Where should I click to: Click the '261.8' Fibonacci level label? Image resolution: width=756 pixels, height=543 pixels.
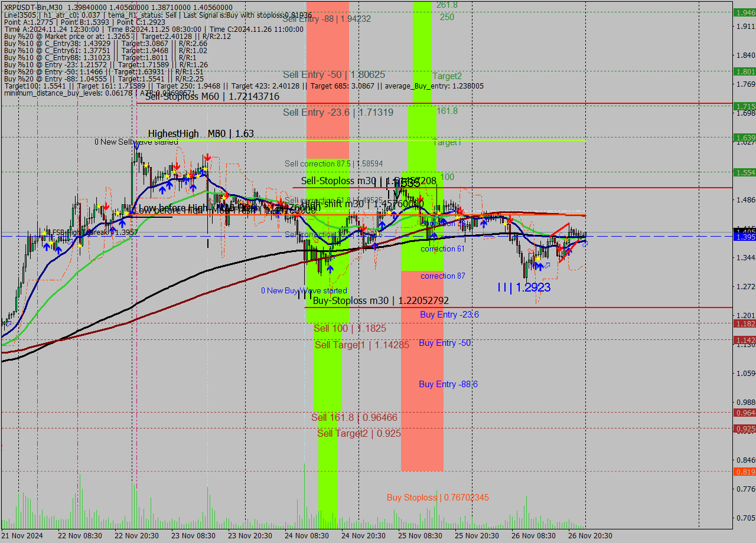pyautogui.click(x=447, y=5)
